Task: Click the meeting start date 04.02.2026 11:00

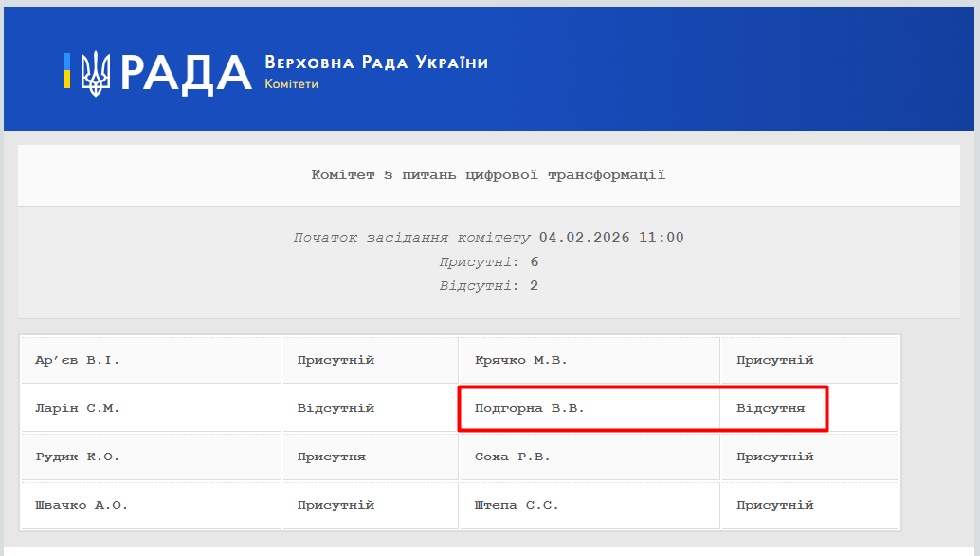Action: click(x=611, y=238)
